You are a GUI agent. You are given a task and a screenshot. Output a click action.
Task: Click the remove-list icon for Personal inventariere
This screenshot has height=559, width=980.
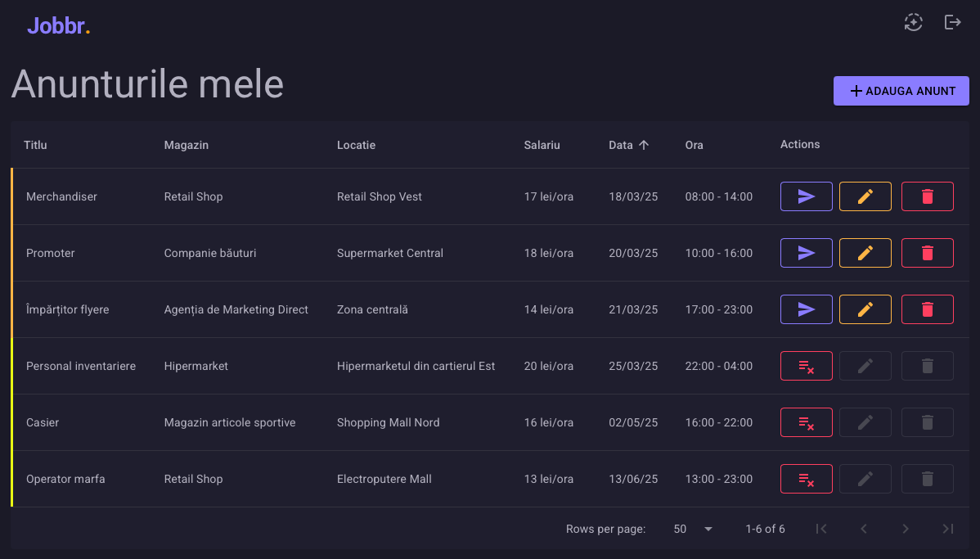click(806, 366)
